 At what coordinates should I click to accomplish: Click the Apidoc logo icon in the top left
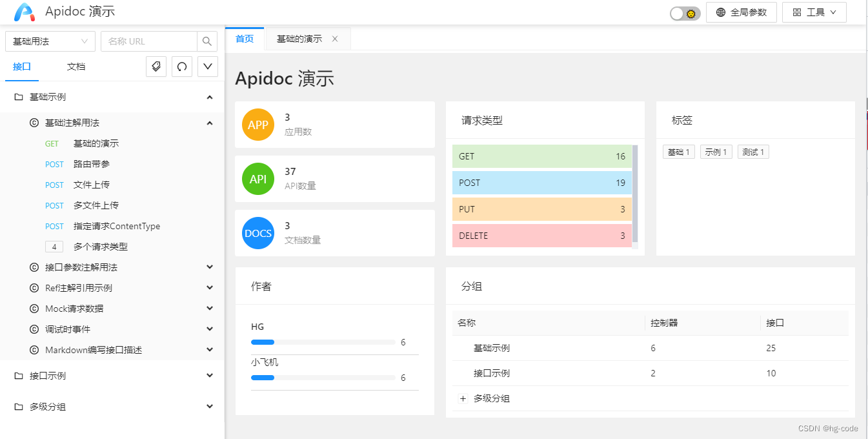pos(24,12)
